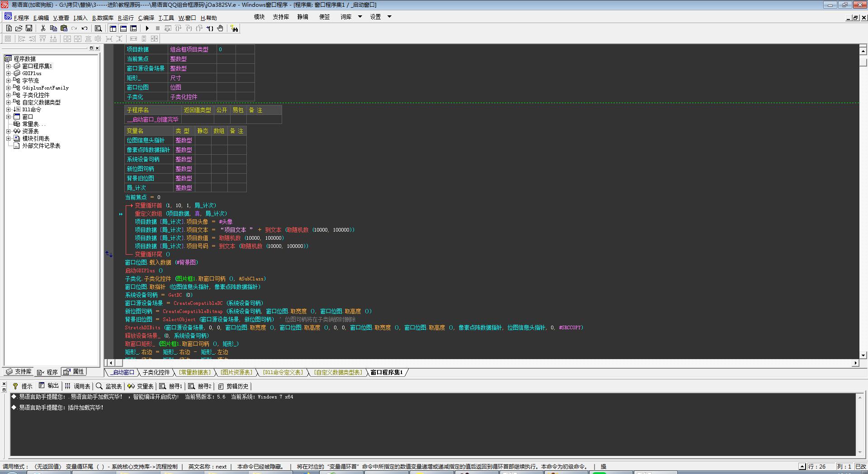Screen dimensions: 868x474
Task: Click the 启动GDIPlus () code line
Action: 144,270
